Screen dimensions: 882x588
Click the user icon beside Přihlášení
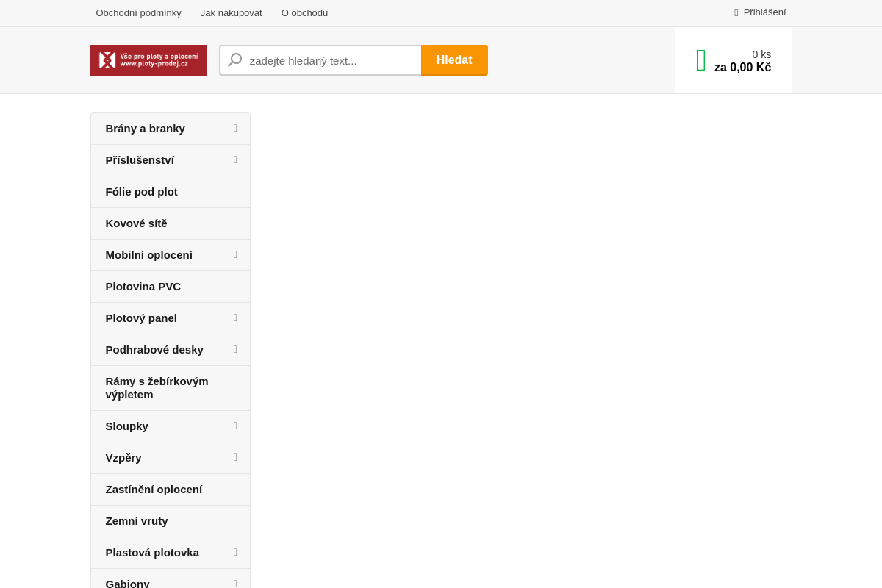point(736,12)
